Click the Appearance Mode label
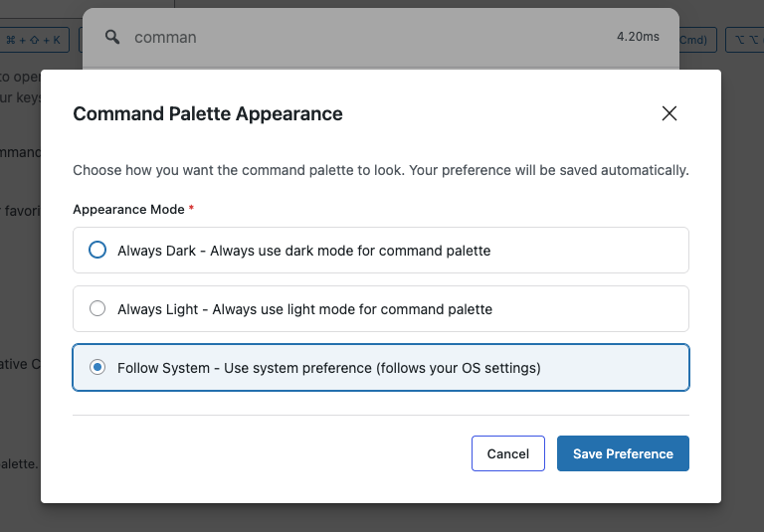The height and width of the screenshot is (532, 764). click(128, 210)
